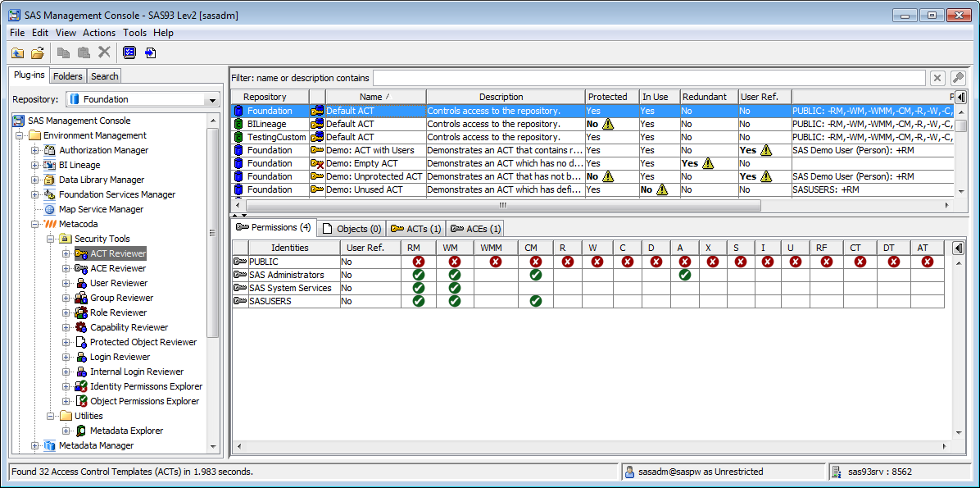Switch to the Objects (0) tab

point(352,229)
